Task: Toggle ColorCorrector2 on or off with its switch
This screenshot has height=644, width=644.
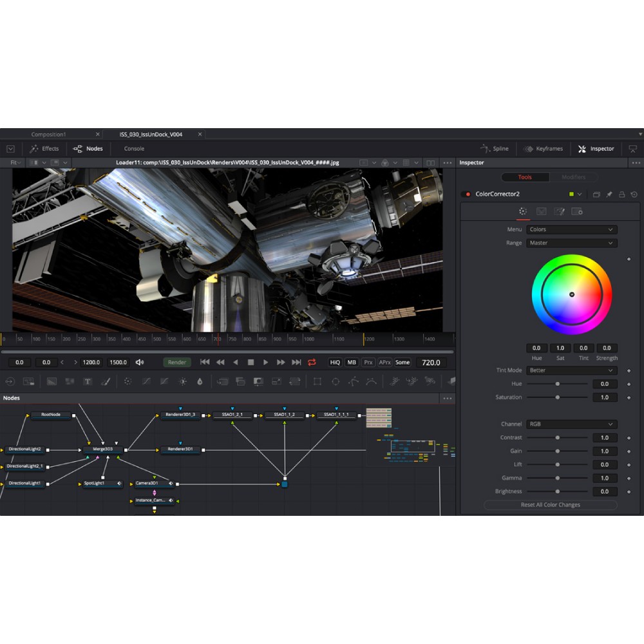Action: coord(466,194)
